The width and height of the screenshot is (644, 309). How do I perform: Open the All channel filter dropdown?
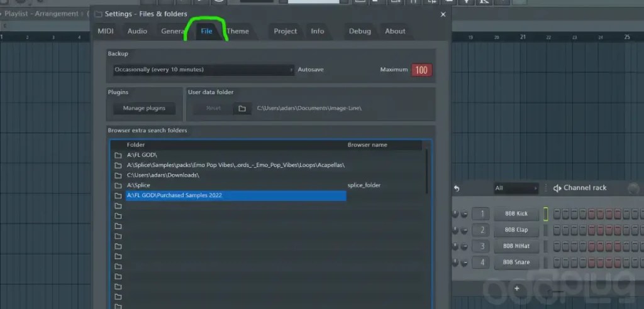516,188
